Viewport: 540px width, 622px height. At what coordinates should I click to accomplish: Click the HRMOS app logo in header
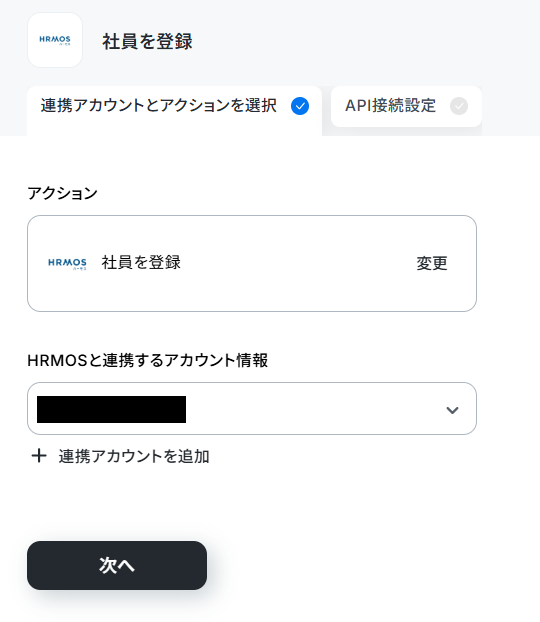click(55, 40)
